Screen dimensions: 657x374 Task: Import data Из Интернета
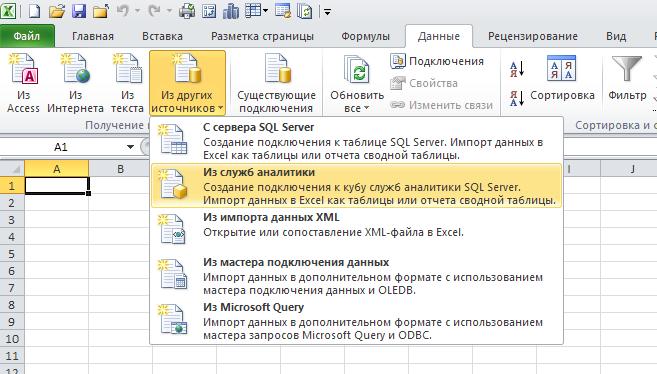[75, 83]
